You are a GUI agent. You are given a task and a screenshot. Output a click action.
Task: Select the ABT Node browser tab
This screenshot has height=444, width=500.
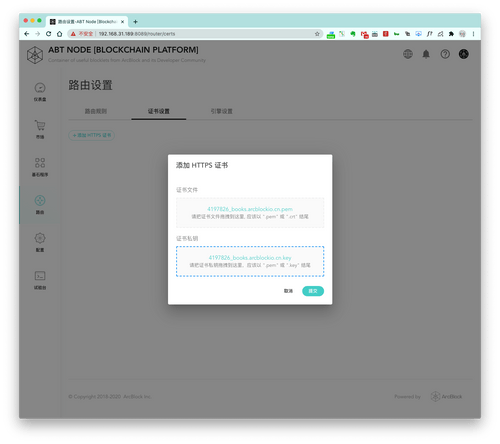87,22
